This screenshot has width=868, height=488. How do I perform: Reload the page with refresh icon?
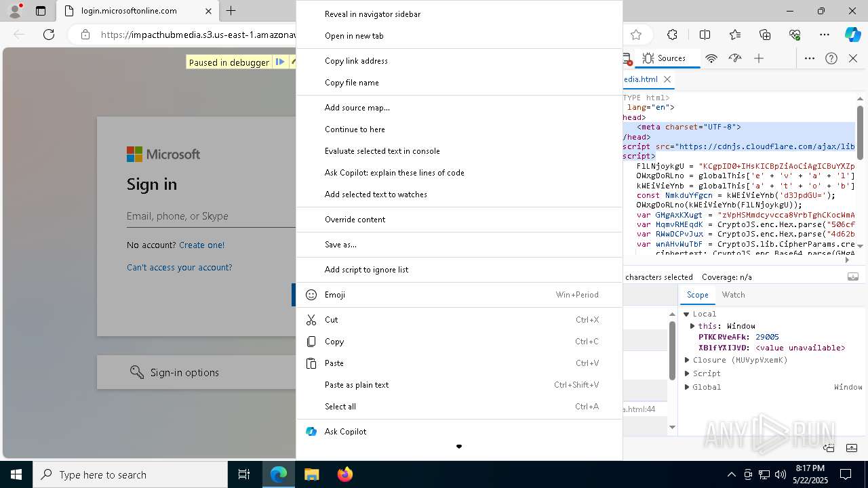coord(49,35)
